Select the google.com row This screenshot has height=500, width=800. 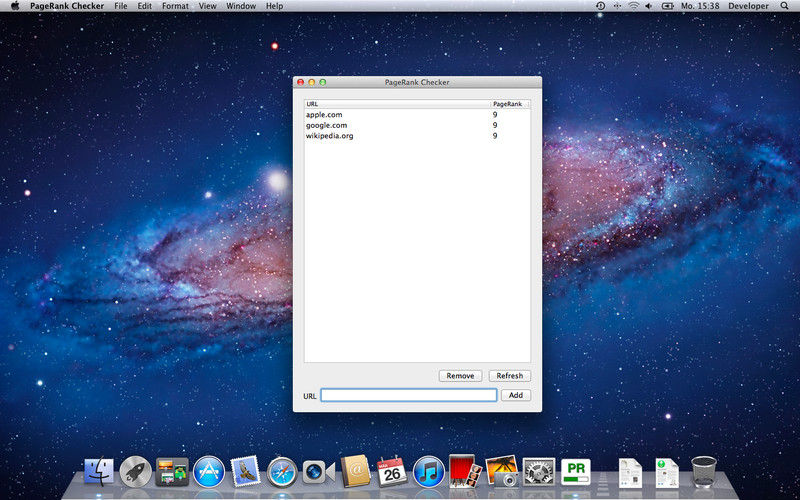point(400,125)
